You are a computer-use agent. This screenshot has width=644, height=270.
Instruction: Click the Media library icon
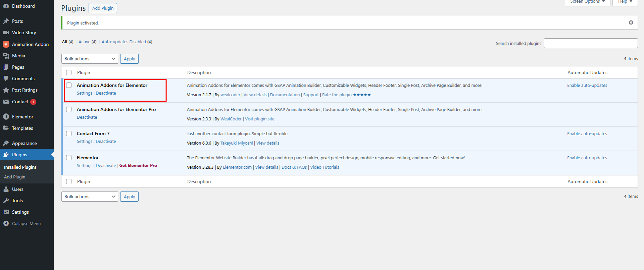[6, 56]
